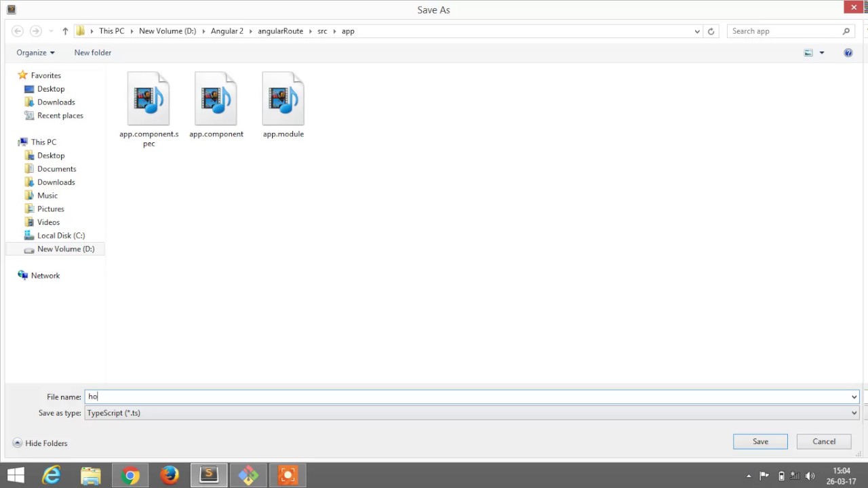This screenshot has height=488, width=868.
Task: Open Downloads under Favorites
Action: (x=56, y=102)
